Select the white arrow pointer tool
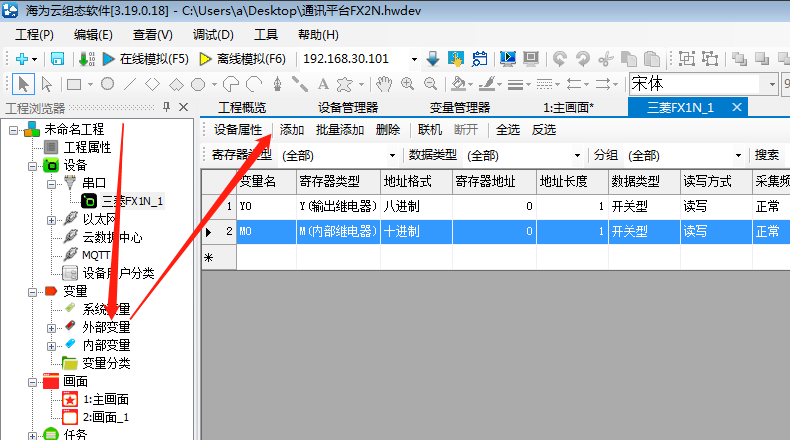This screenshot has height=440, width=790. (47, 84)
